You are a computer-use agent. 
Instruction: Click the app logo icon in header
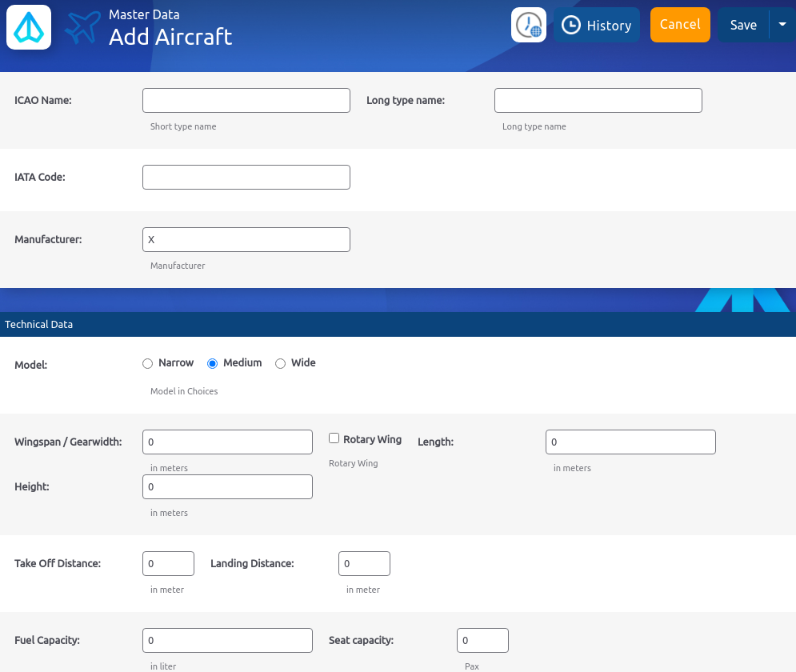(29, 26)
